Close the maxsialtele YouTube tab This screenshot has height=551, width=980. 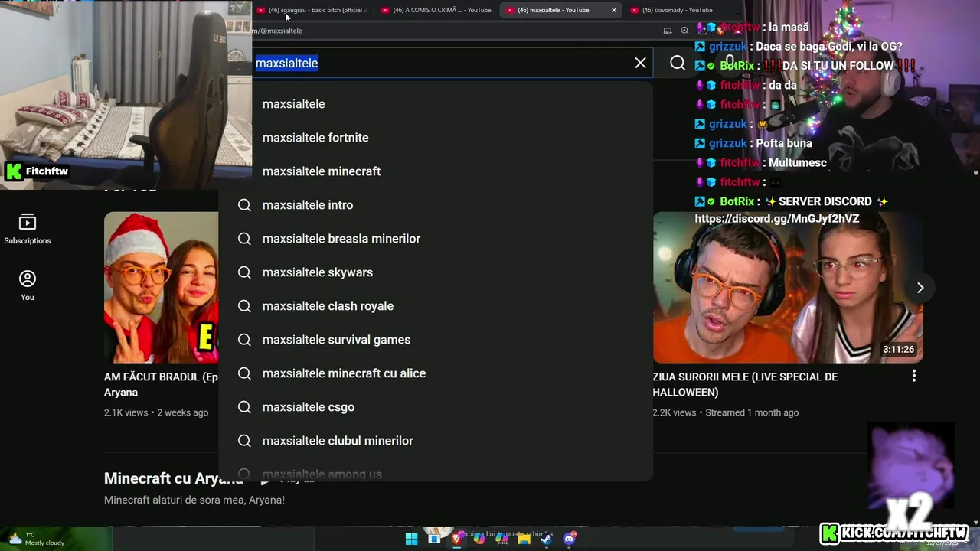click(613, 10)
